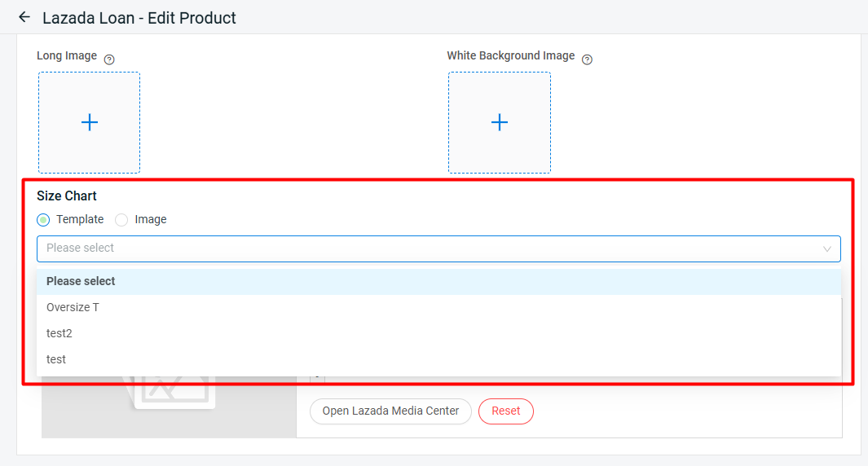The image size is (868, 466).
Task: Click the White Background Image upload box
Action: tap(500, 122)
